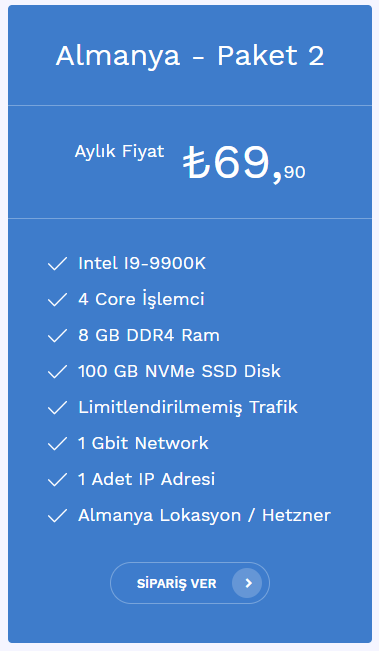
Task: Click the SİPARİŞ VER order button
Action: pos(190,583)
